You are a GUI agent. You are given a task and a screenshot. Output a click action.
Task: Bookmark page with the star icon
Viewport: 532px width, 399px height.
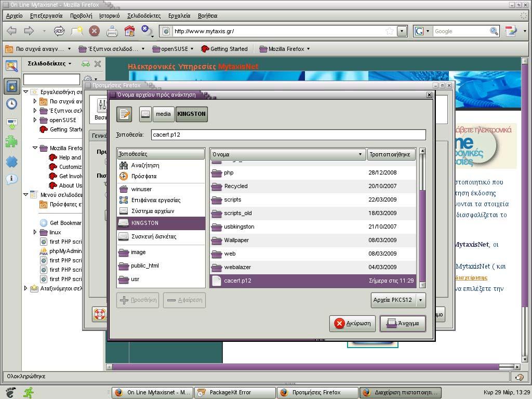(x=390, y=31)
